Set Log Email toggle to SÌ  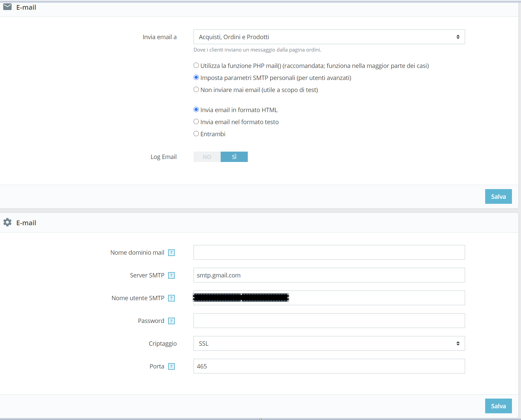point(234,157)
